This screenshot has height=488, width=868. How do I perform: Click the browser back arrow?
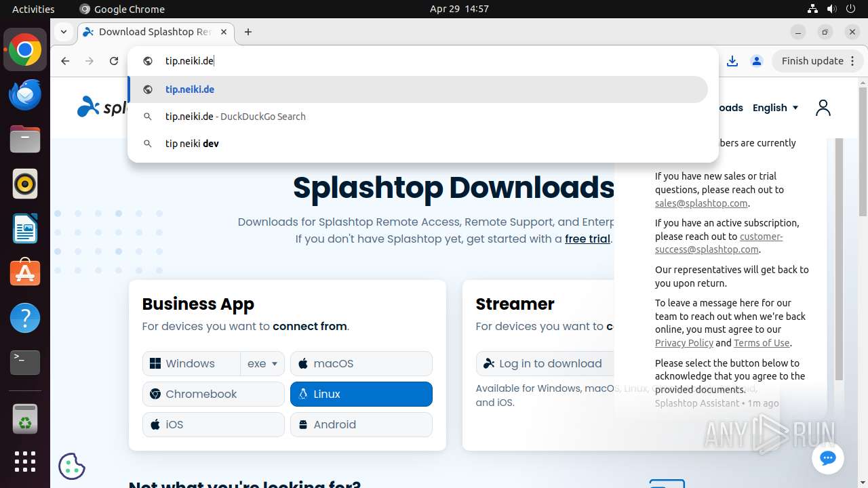coord(65,61)
